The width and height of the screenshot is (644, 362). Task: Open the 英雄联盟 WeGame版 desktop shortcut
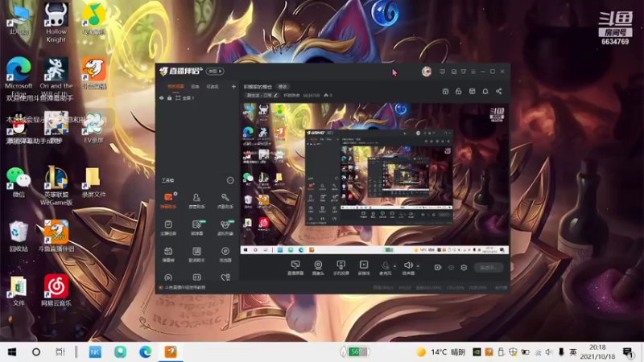pos(56,186)
